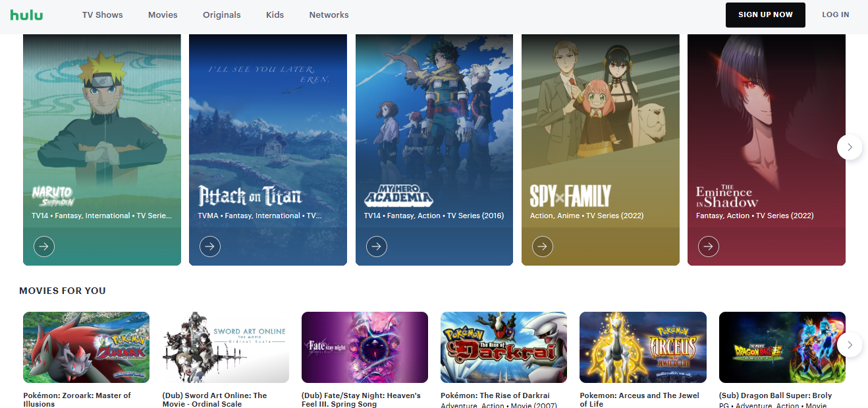868x408 pixels.
Task: Click the 'Fantasy, Action • TV Series (2022)' text
Action: pos(755,216)
